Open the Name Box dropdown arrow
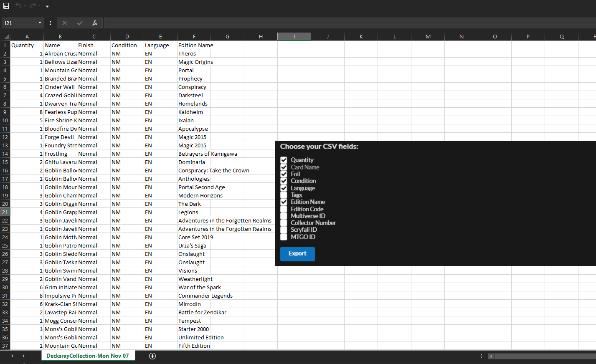Screen dimensions: 596x364 [x=40, y=23]
